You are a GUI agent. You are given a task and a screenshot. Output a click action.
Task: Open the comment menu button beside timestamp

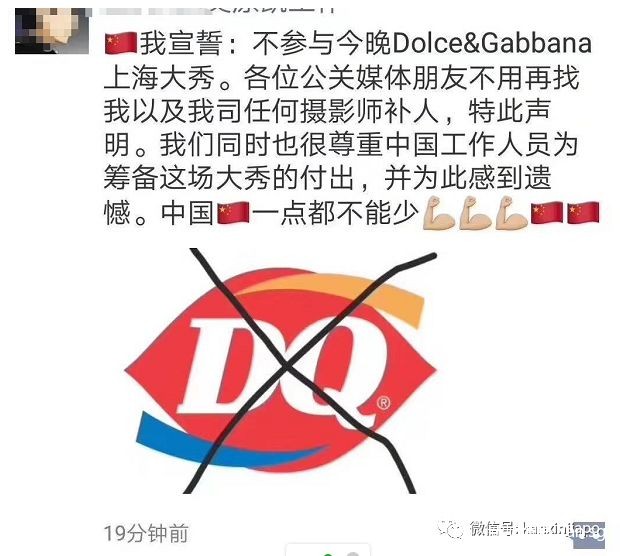click(589, 535)
